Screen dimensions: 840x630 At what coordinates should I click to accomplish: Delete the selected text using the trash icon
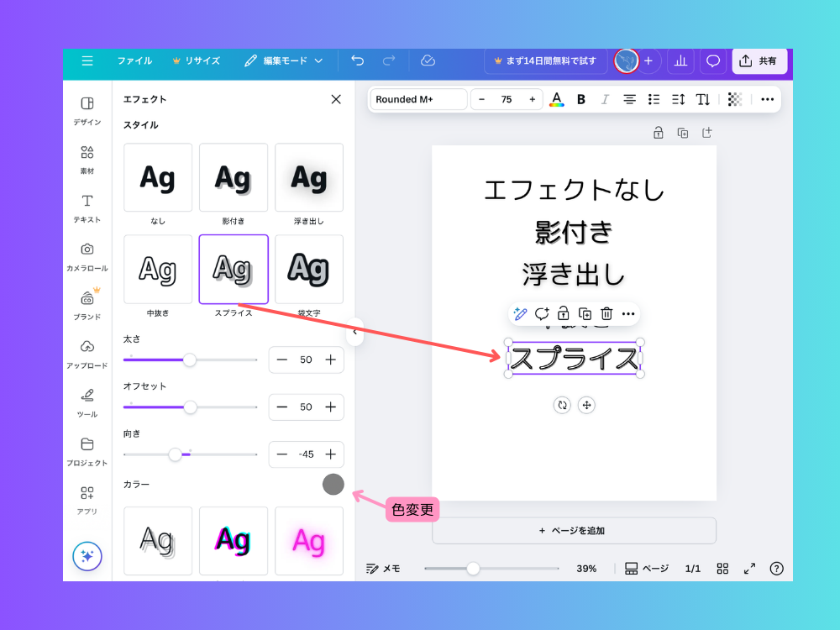tap(606, 313)
